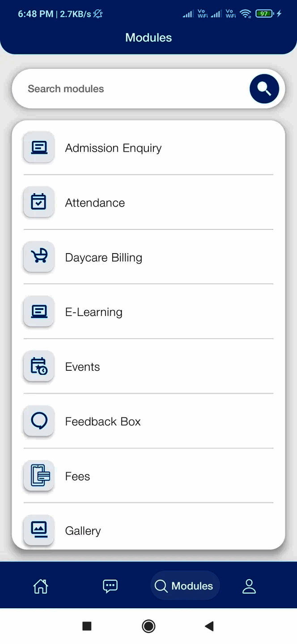Tap the Profile person icon
Viewport: 297px width, 644px height.
(x=249, y=585)
